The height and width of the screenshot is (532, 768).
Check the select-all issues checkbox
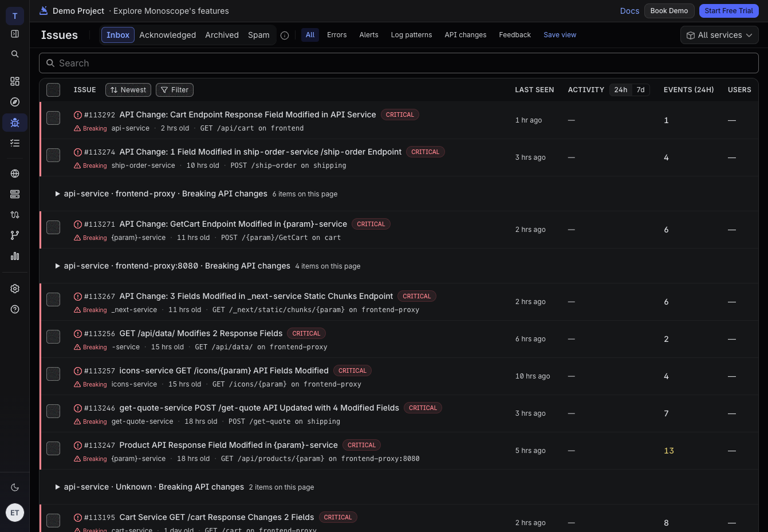click(x=53, y=90)
